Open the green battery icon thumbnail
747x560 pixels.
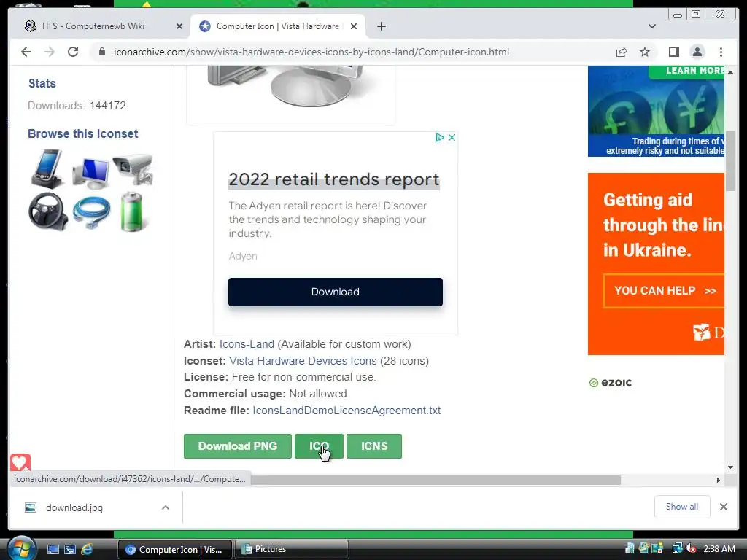131,211
